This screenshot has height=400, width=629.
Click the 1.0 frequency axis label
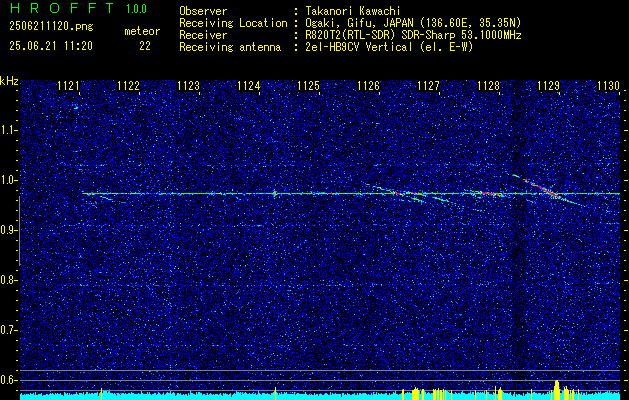[7, 180]
